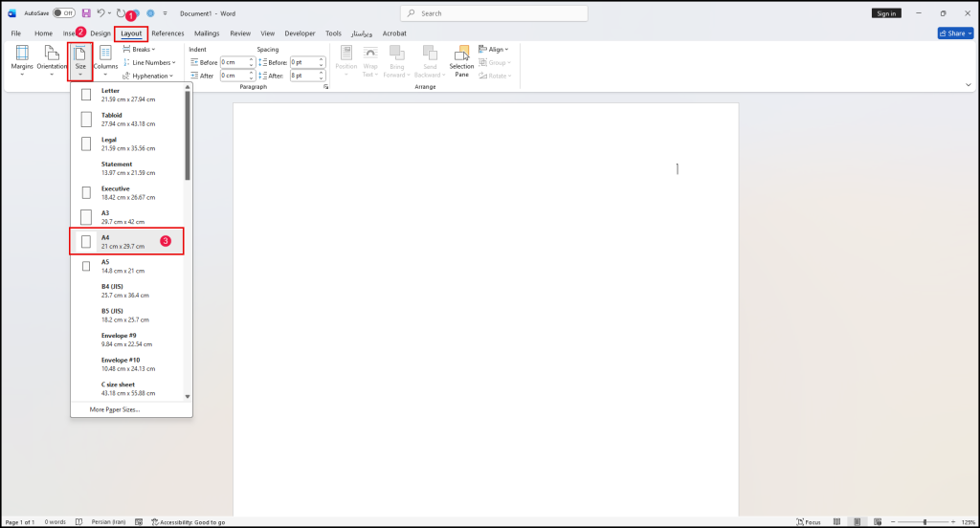
Task: Increase the Indent After value with up arrow
Action: tap(252, 73)
